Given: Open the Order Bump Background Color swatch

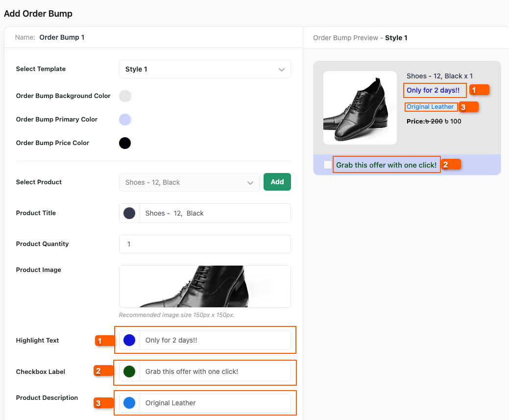Looking at the screenshot, I should (125, 96).
